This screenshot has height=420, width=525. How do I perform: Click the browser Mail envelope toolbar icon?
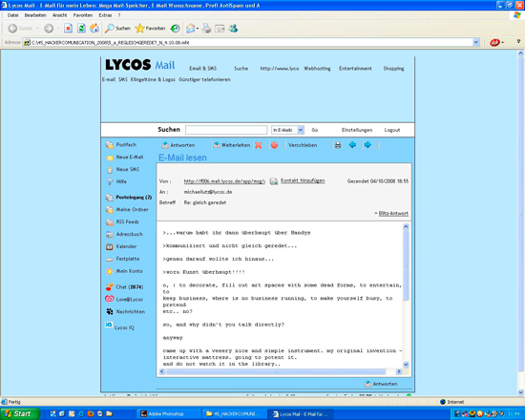pyautogui.click(x=191, y=29)
